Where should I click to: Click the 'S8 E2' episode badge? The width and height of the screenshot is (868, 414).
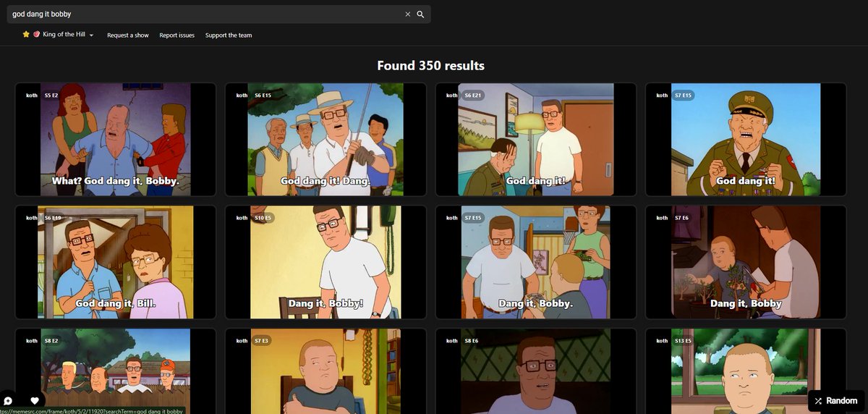click(x=51, y=341)
